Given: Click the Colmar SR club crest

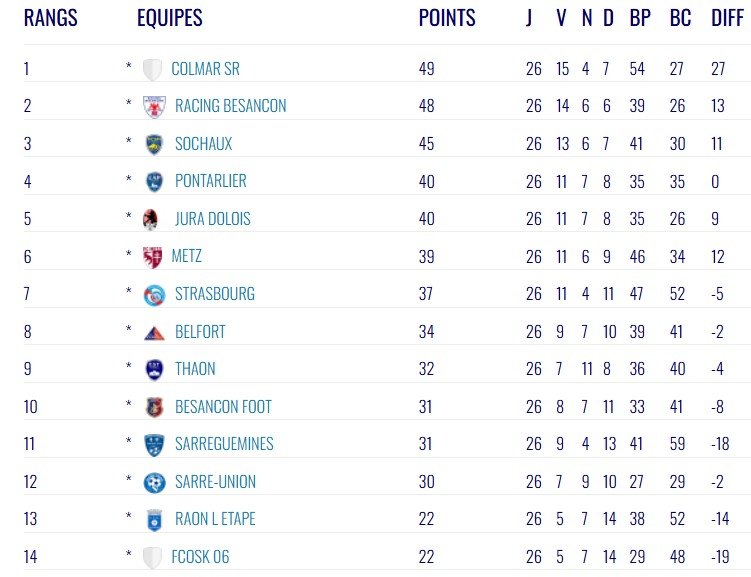Looking at the screenshot, I should (x=152, y=69).
